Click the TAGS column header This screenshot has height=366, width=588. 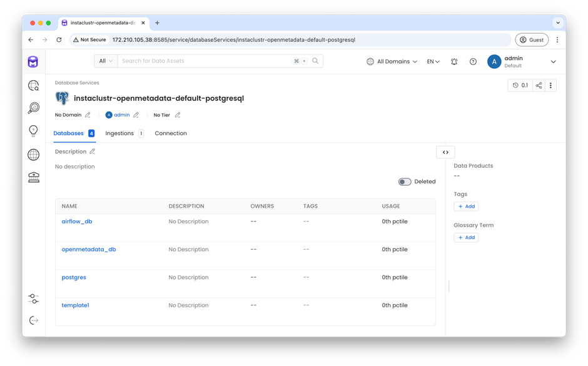310,206
